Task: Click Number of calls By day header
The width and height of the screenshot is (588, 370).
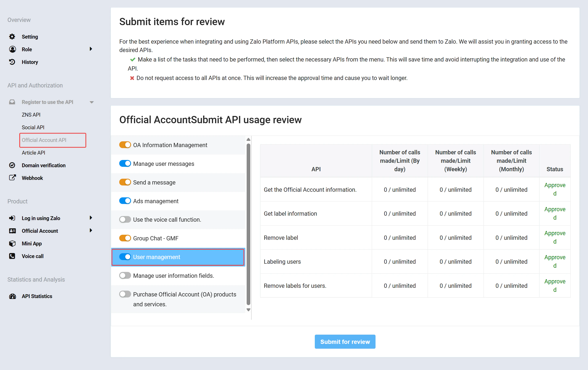Action: (399, 161)
